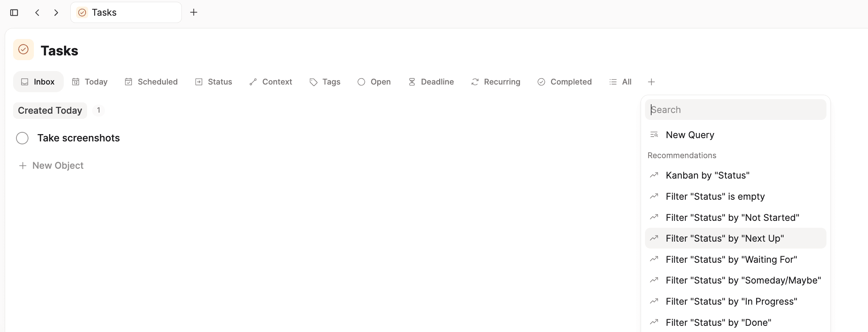The image size is (868, 332).
Task: Go forward with the right arrow
Action: 56,12
